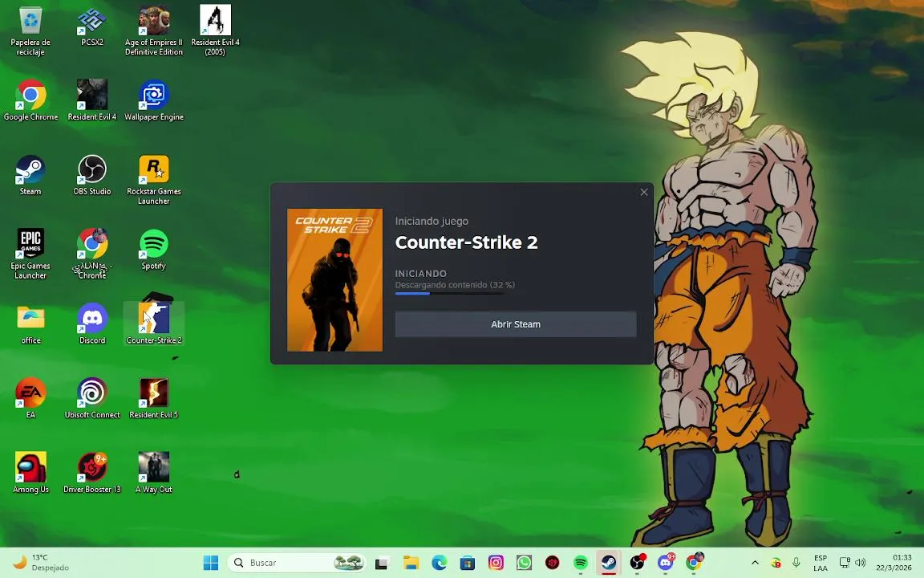Open network settings from the system tray
924x578 pixels.
845,563
